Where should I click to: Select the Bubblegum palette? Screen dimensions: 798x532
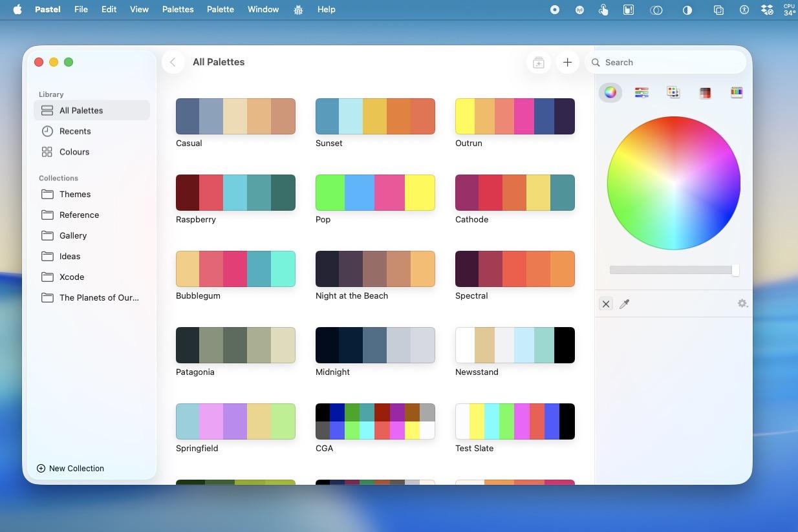click(235, 269)
